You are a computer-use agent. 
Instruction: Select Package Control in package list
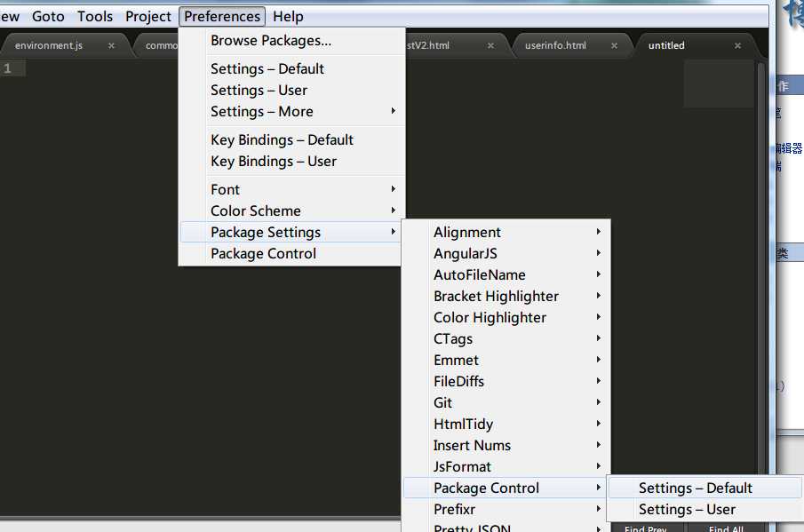[505, 488]
